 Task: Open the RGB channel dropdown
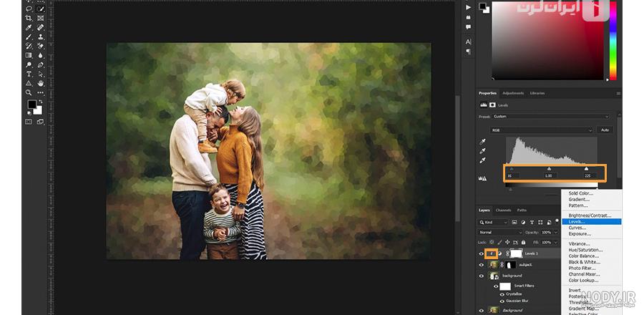coord(542,130)
